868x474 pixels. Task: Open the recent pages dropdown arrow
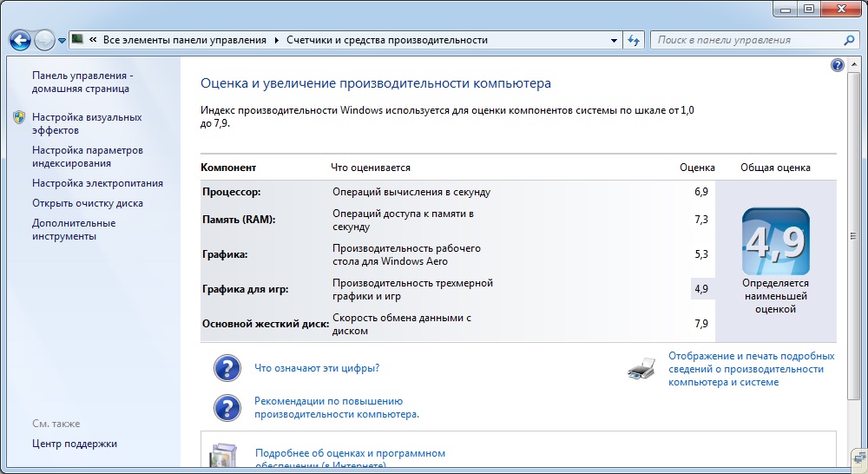(62, 41)
